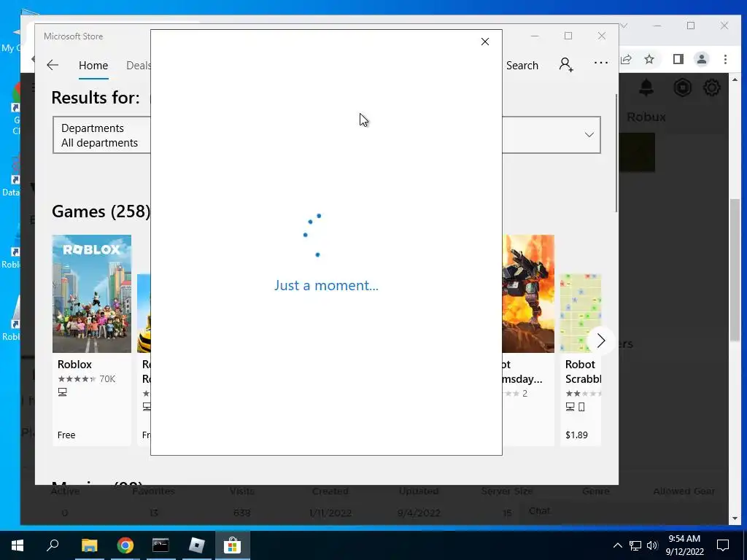Open the Robot Scrabble game thumbnail
Screen dimensions: 747x560
[x=580, y=314]
